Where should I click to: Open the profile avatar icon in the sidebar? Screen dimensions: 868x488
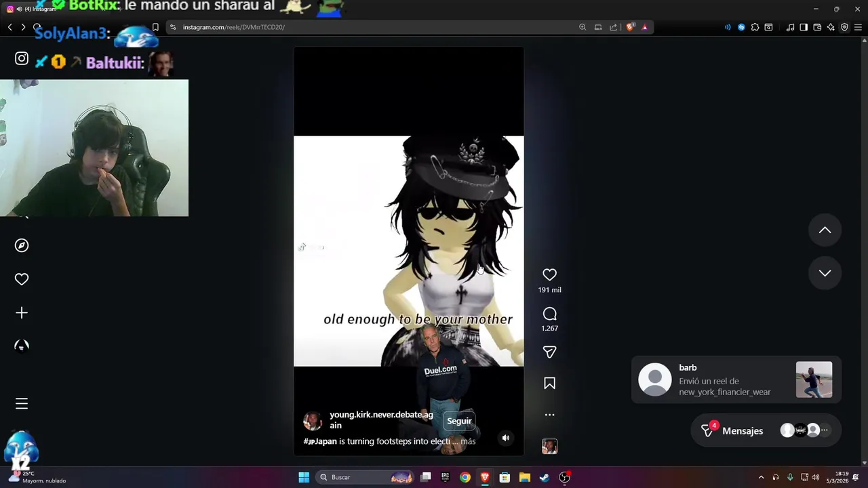pos(22,346)
